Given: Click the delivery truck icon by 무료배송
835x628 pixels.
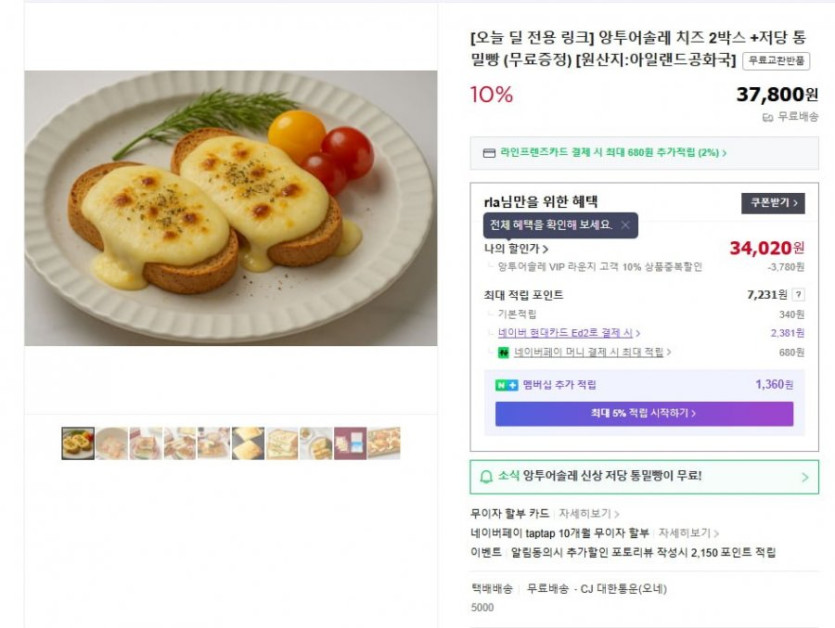Looking at the screenshot, I should [768, 117].
